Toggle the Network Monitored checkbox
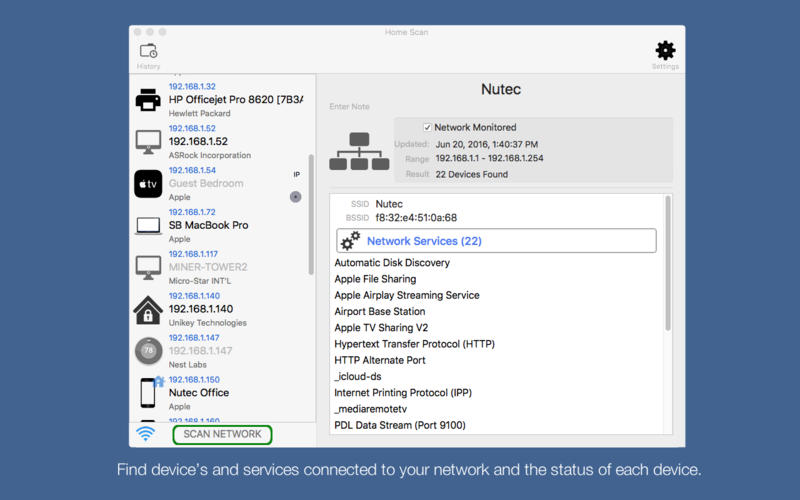The width and height of the screenshot is (800, 500). coord(427,127)
